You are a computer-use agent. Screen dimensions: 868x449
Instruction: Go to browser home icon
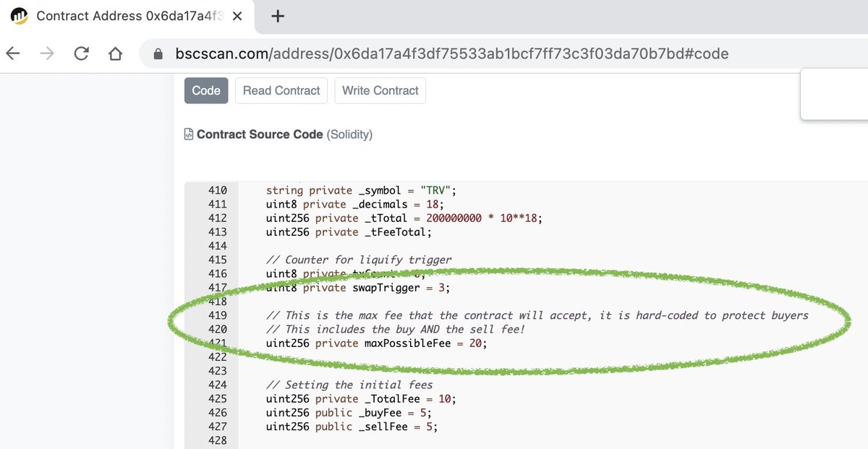[x=114, y=54]
